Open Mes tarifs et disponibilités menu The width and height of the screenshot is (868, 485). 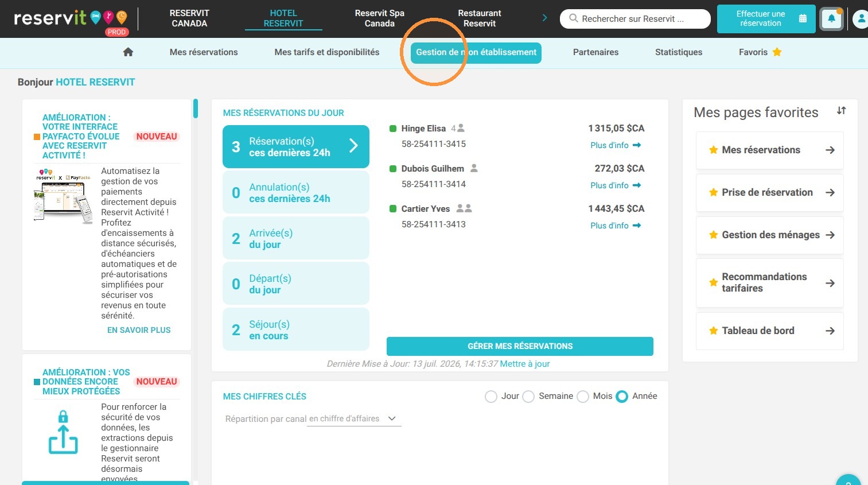(x=327, y=52)
